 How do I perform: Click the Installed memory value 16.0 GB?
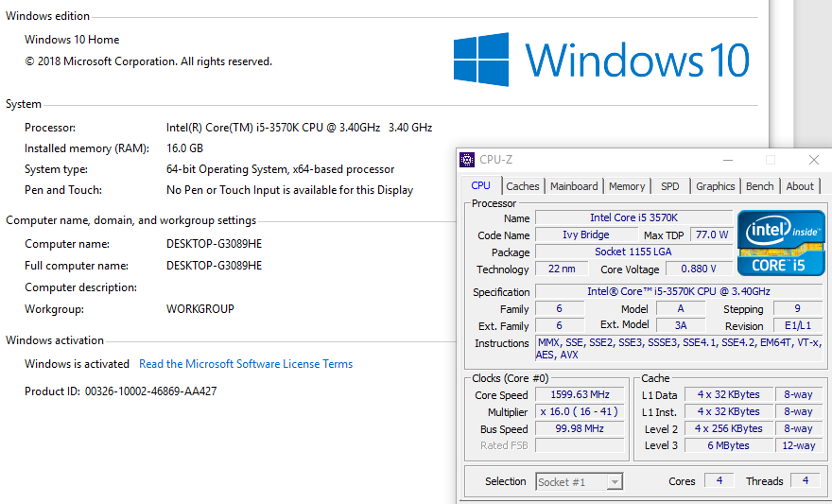point(184,148)
